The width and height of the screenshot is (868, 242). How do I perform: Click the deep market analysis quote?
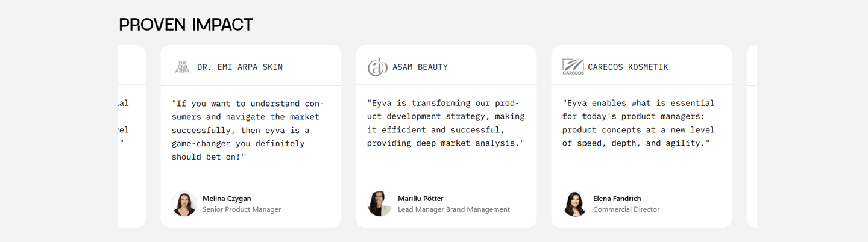tap(446, 123)
